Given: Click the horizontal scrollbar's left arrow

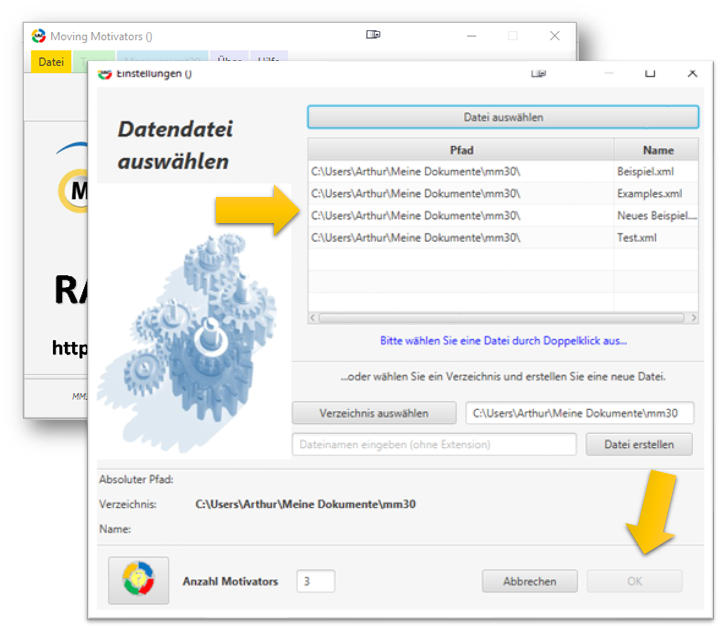Looking at the screenshot, I should click(313, 318).
